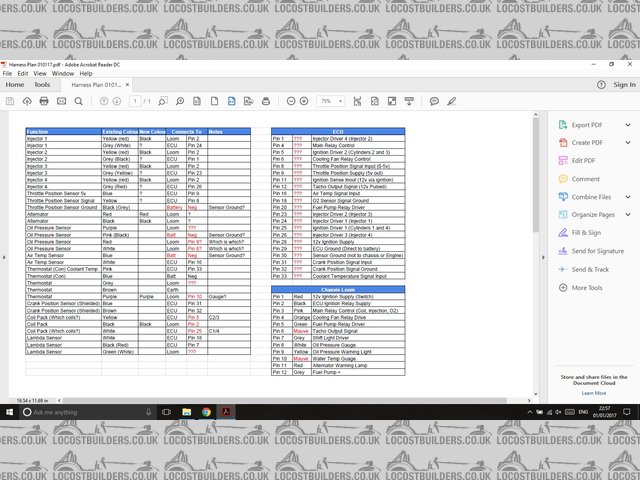The width and height of the screenshot is (640, 480).
Task: Click the vertical scrollbar thumb
Action: tap(536, 176)
